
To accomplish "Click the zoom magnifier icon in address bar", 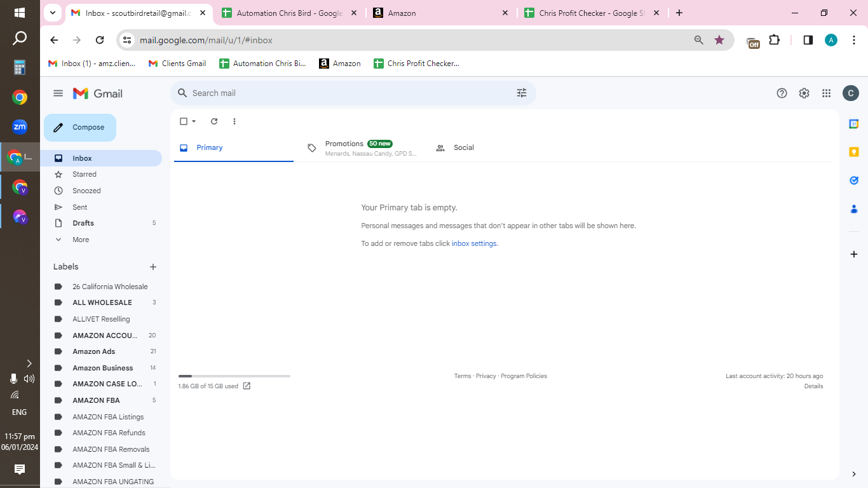I will [x=699, y=40].
